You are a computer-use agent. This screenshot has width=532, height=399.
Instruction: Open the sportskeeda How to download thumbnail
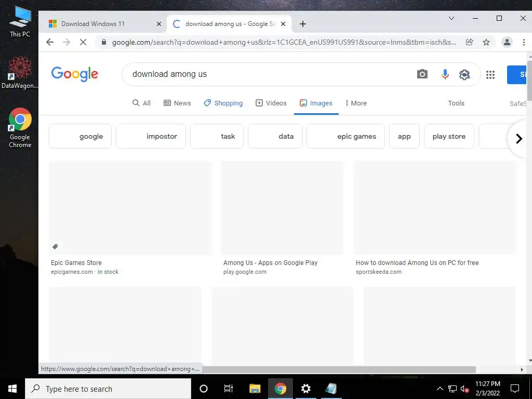[x=435, y=208]
